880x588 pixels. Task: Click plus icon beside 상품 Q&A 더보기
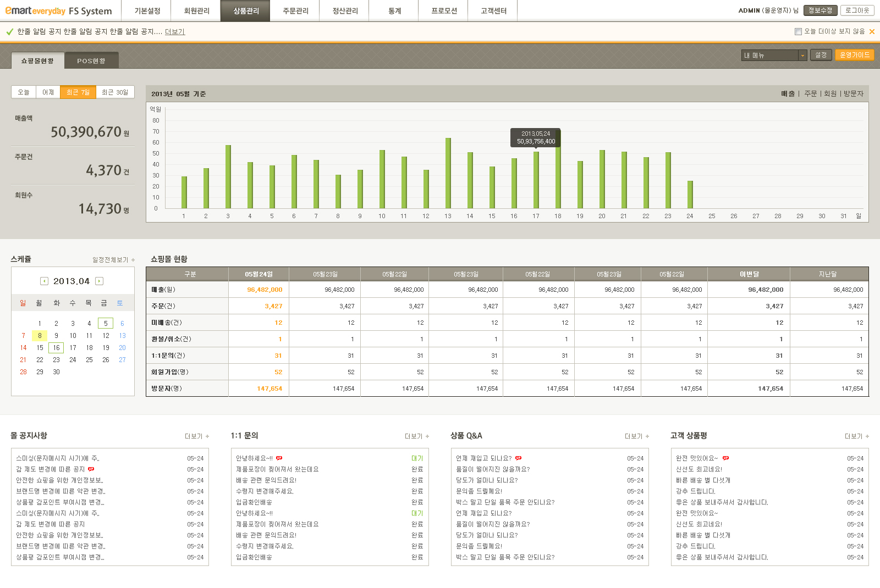tap(647, 436)
